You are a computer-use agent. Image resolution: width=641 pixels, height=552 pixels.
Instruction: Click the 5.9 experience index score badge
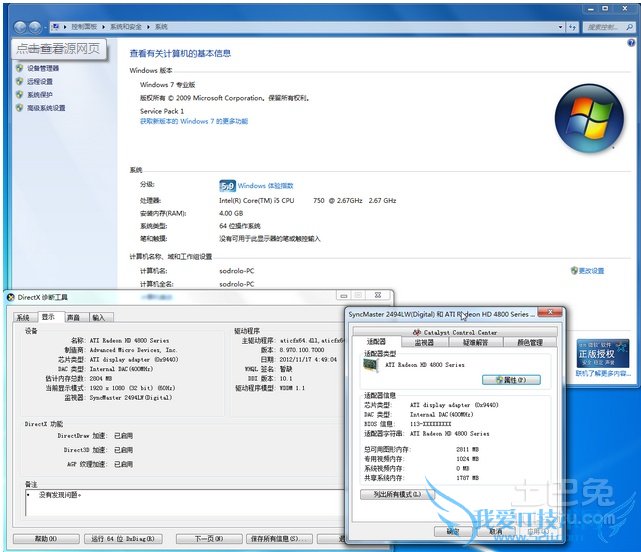coord(227,186)
